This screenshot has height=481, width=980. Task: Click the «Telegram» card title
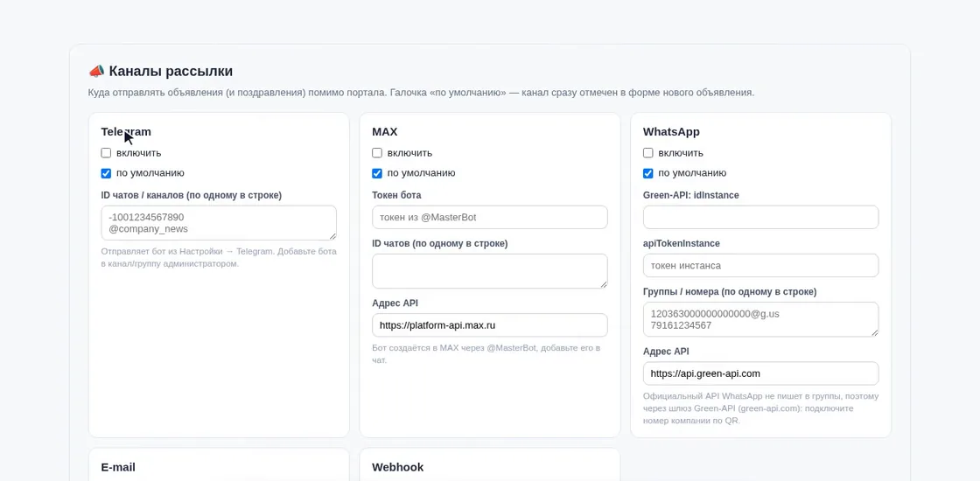tap(126, 132)
